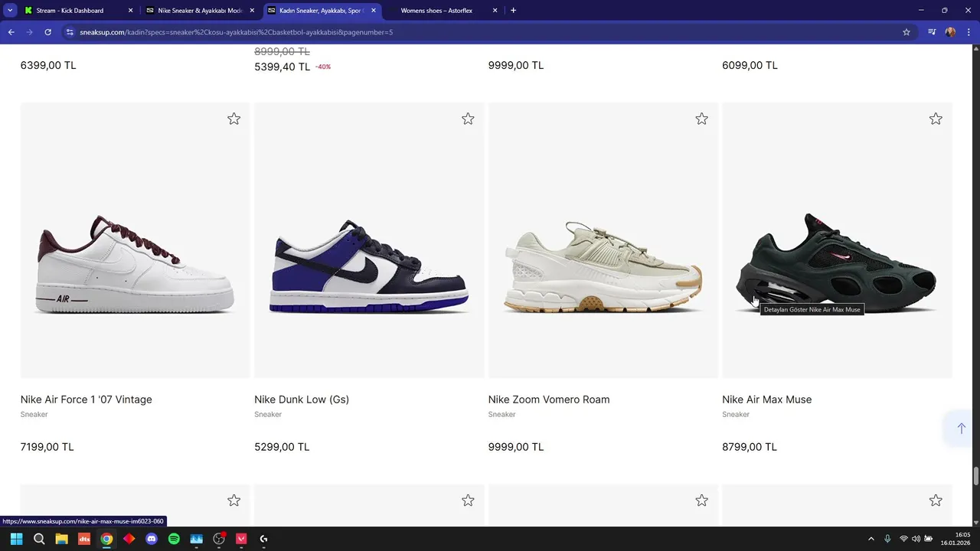Open the volume tray icon
This screenshot has width=980, height=551.
(916, 539)
